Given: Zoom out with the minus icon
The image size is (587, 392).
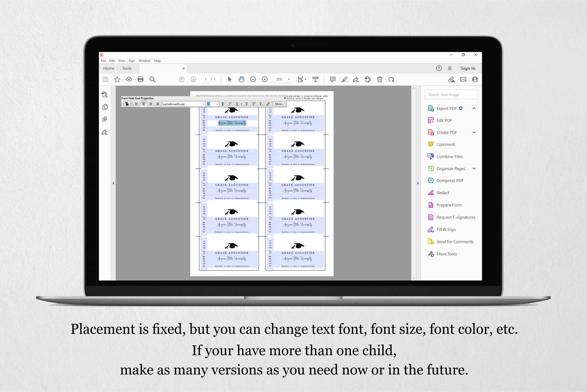Looking at the screenshot, I should click(253, 79).
